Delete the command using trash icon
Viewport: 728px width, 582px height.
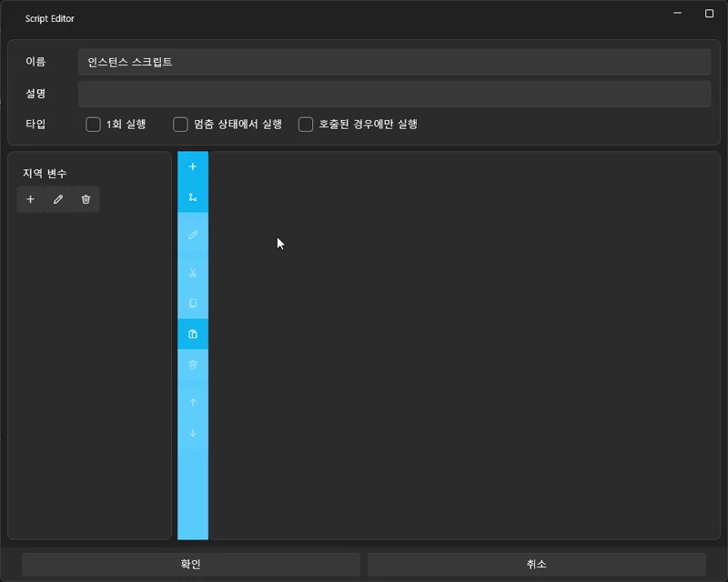click(x=193, y=365)
